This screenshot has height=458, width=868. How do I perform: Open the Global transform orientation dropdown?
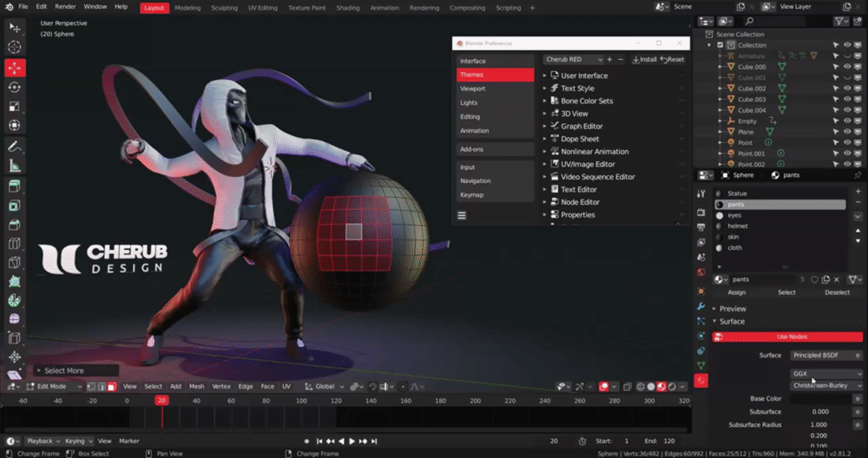click(x=324, y=387)
